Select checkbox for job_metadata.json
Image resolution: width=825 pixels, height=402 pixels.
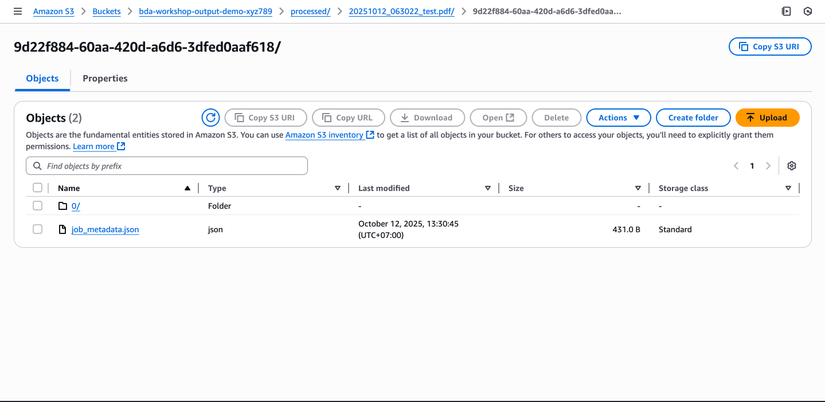coord(37,229)
